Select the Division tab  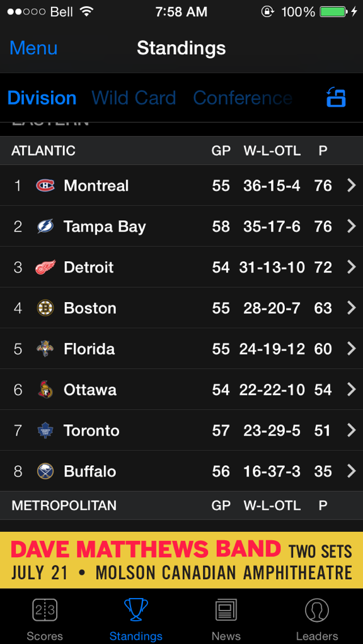pos(42,98)
